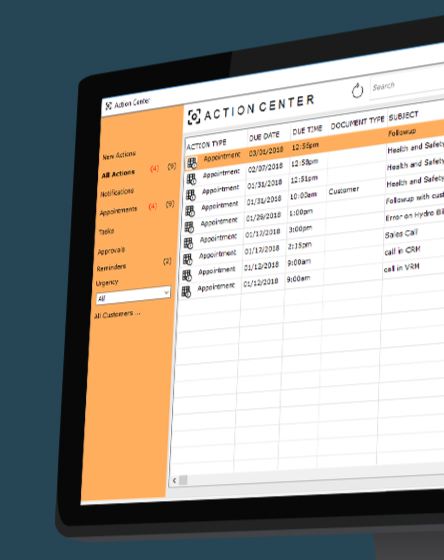Sort by the Due Date column header

[x=264, y=136]
